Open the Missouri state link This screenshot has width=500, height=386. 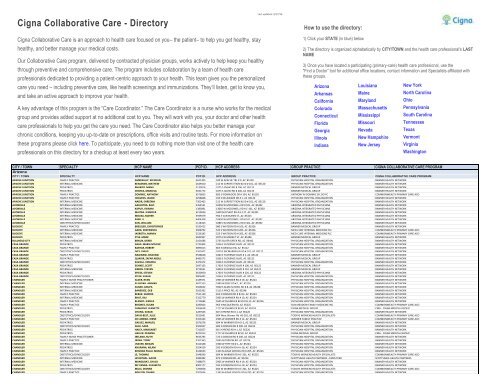pyautogui.click(x=366, y=122)
